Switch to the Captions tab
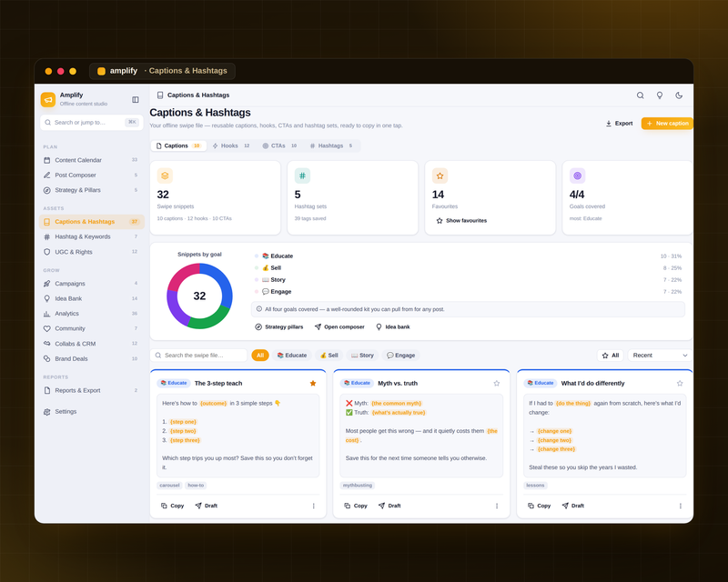 pyautogui.click(x=178, y=145)
